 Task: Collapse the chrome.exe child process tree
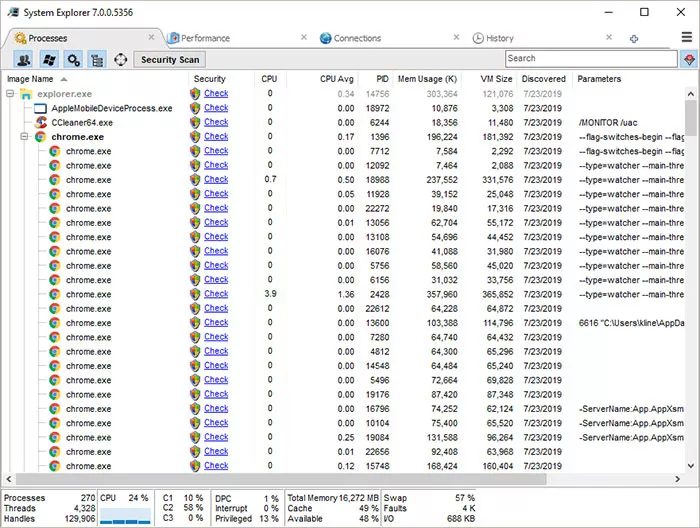point(25,137)
